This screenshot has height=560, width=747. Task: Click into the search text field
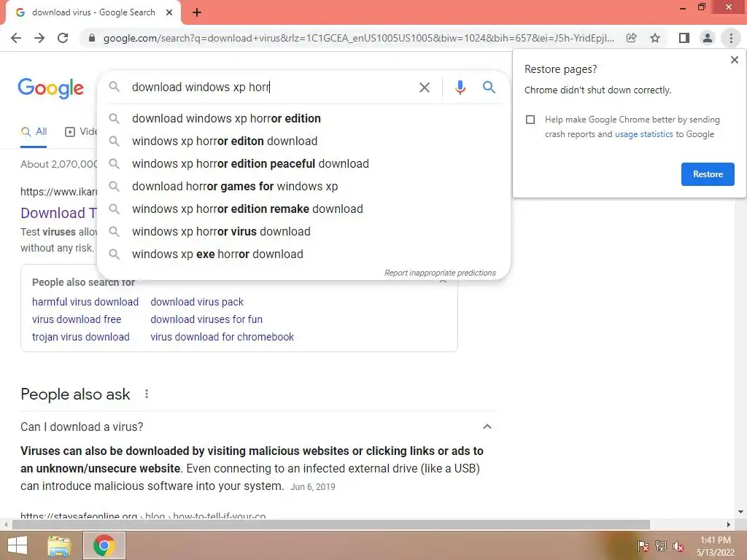pyautogui.click(x=271, y=87)
